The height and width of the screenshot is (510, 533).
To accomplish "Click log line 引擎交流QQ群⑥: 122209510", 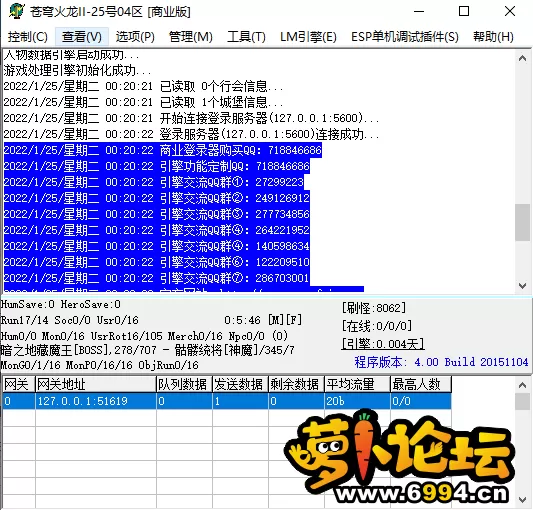I will point(157,262).
